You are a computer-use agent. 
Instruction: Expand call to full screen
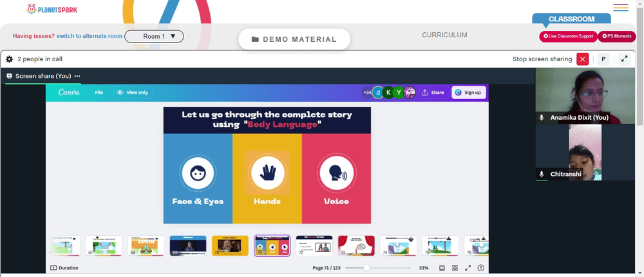[624, 59]
